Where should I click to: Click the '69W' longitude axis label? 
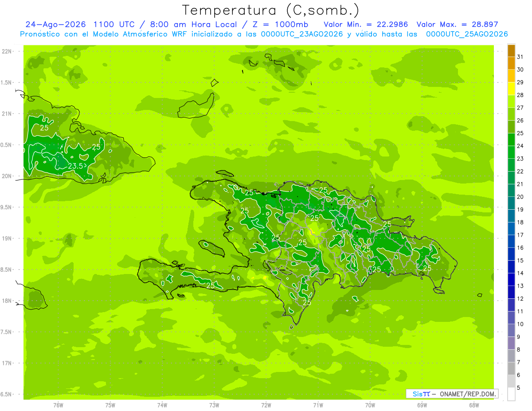(422, 405)
